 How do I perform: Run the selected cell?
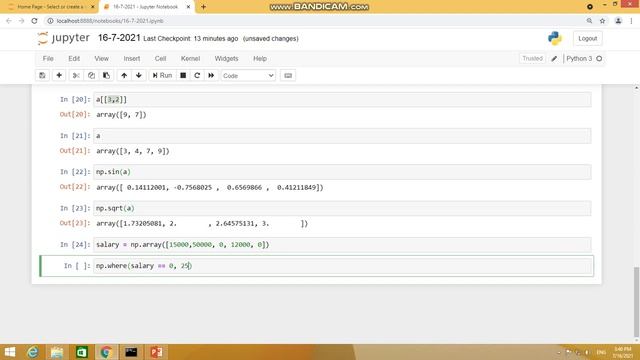click(162, 76)
